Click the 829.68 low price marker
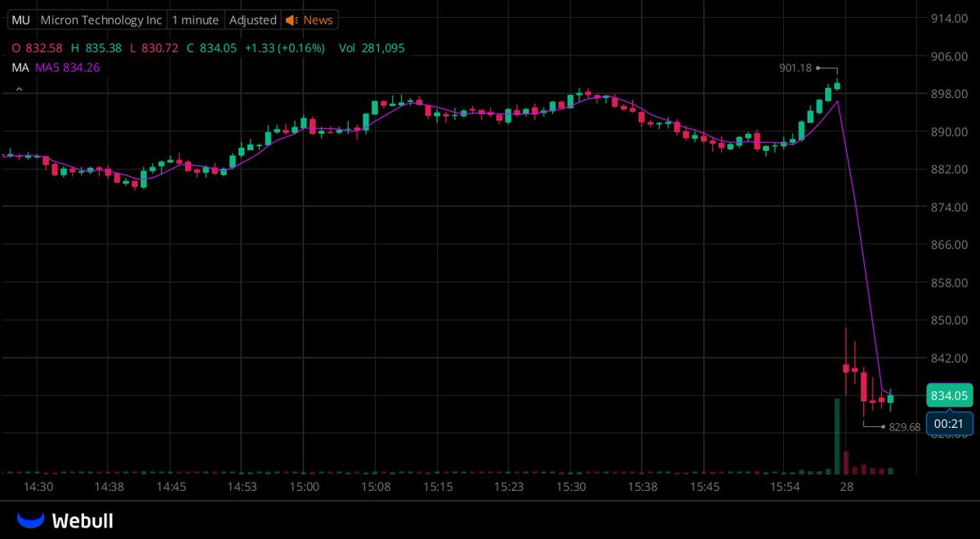The image size is (980, 539). [x=905, y=427]
